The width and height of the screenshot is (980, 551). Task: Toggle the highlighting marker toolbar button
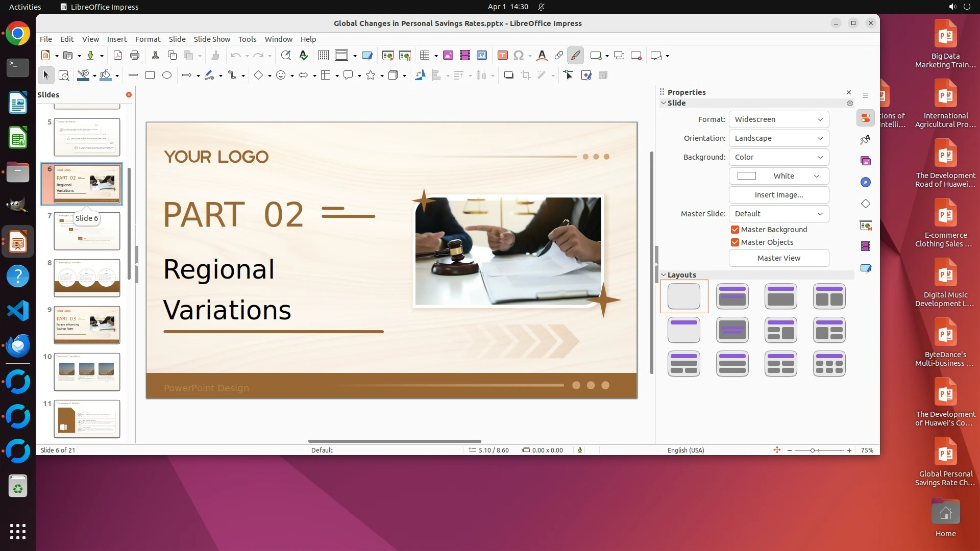tap(575, 56)
